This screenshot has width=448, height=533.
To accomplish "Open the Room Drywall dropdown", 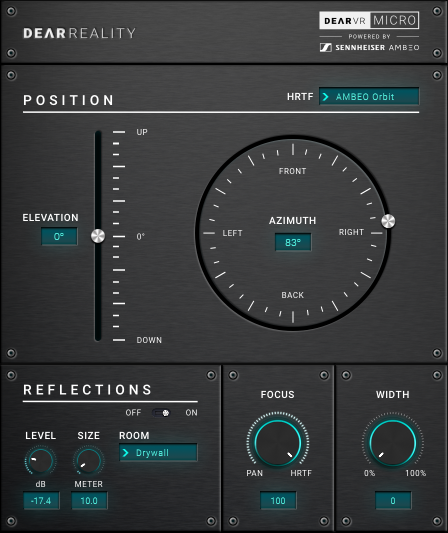I will click(158, 453).
